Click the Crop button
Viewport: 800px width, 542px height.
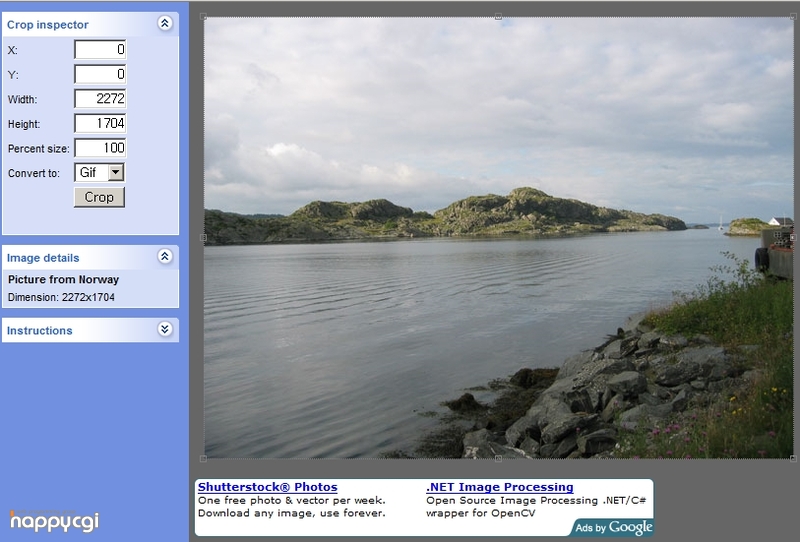(x=99, y=197)
